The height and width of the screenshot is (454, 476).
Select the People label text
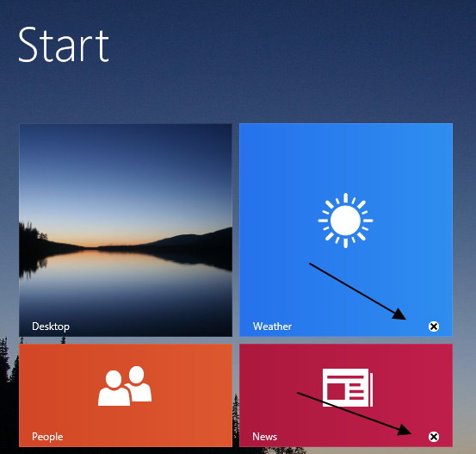tap(47, 437)
